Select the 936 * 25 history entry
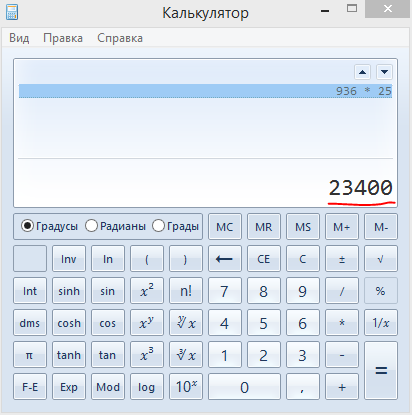Viewport: 412px width, 415px height. [x=205, y=91]
